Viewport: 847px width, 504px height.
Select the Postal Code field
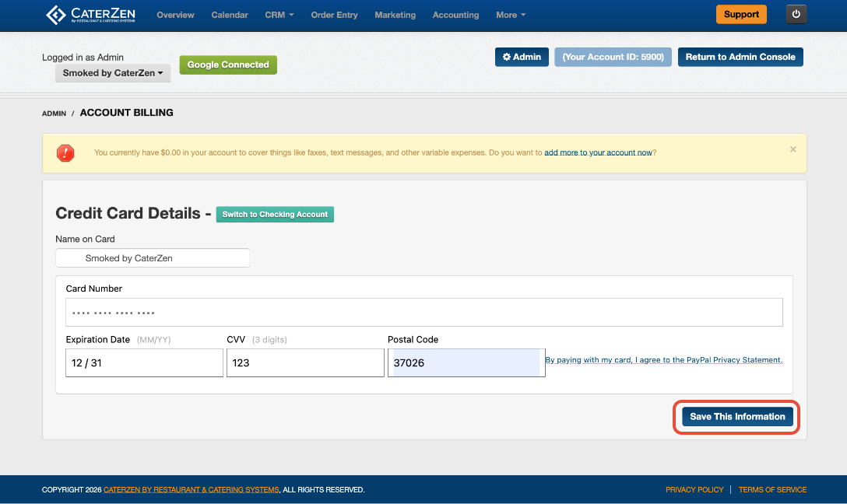467,362
